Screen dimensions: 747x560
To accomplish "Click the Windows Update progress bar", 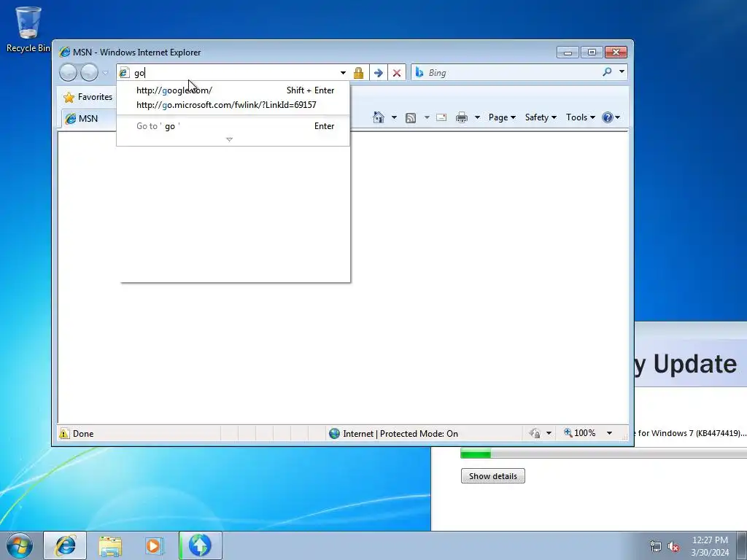I will click(x=603, y=454).
